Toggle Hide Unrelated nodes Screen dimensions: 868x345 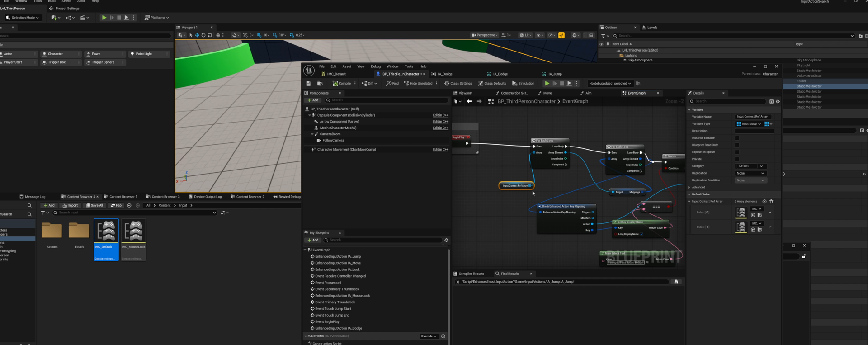click(418, 83)
